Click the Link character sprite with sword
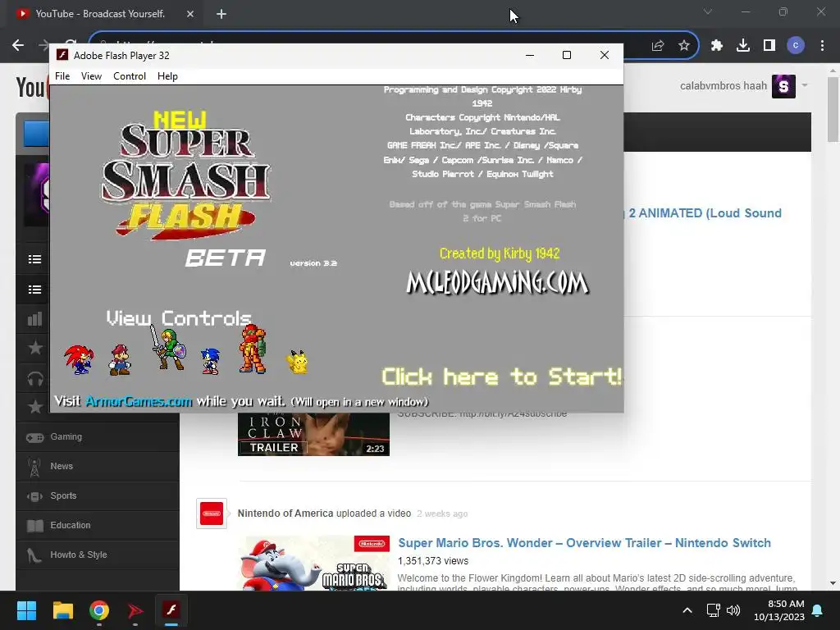This screenshot has width=840, height=630. pos(168,348)
